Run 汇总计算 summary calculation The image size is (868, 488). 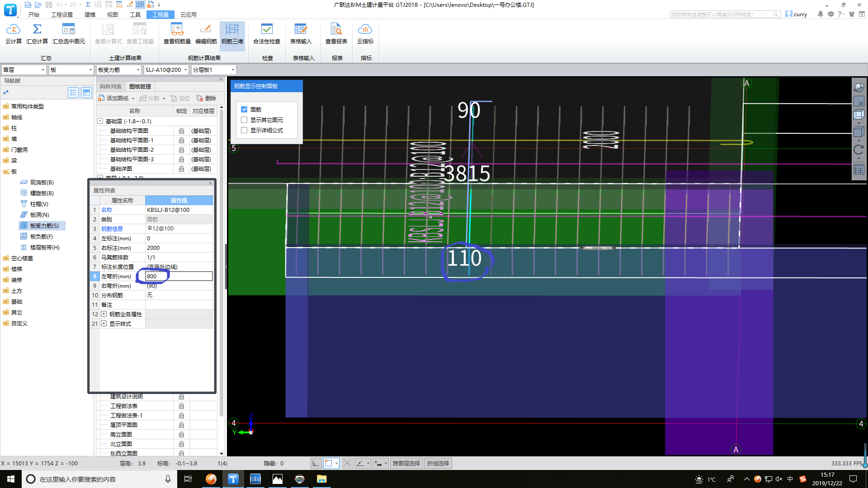click(x=37, y=34)
